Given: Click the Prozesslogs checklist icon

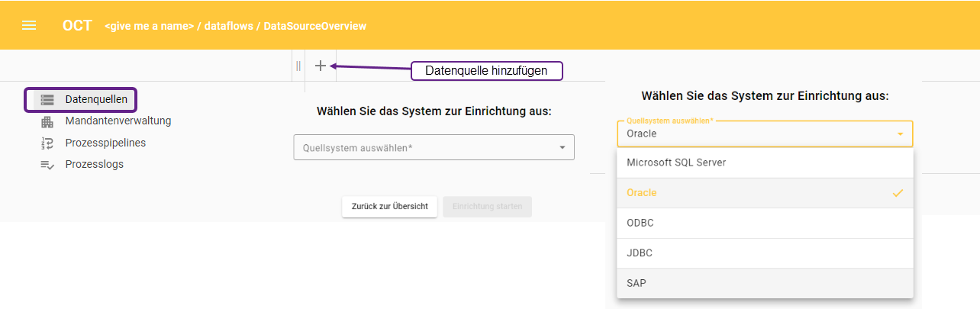Looking at the screenshot, I should (47, 164).
